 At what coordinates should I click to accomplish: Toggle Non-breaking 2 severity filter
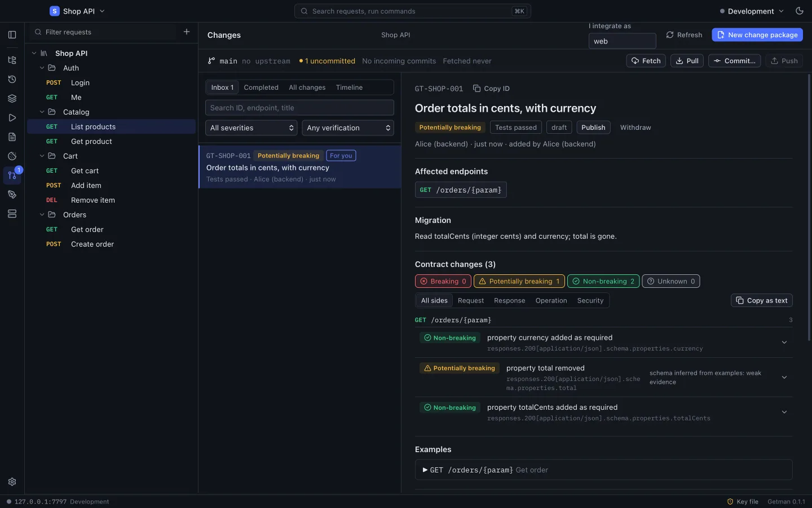tap(603, 281)
